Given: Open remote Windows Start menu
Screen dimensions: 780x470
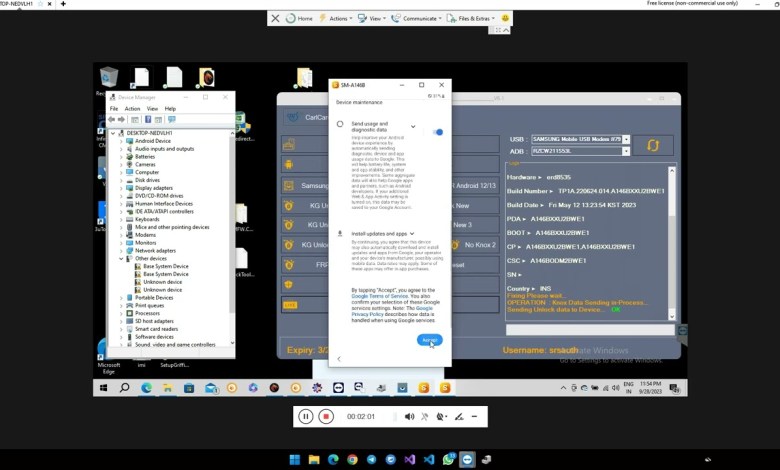Looking at the screenshot, I should [x=103, y=388].
